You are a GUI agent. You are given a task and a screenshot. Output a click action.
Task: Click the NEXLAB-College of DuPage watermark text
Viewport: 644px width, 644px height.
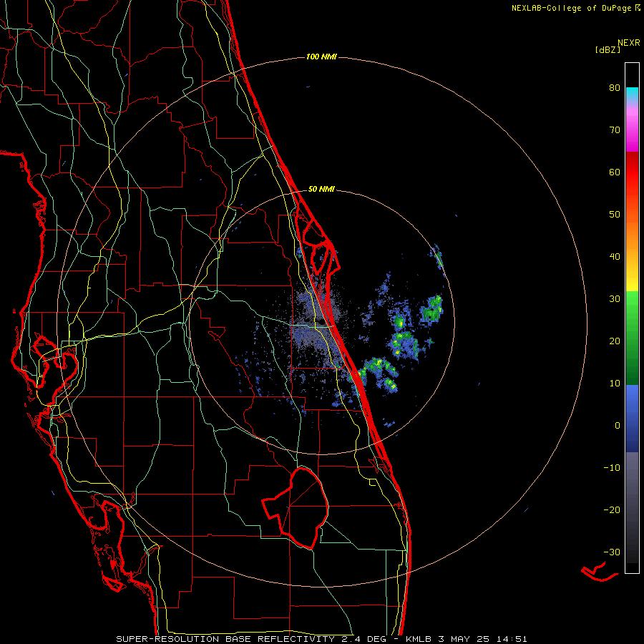pyautogui.click(x=575, y=8)
